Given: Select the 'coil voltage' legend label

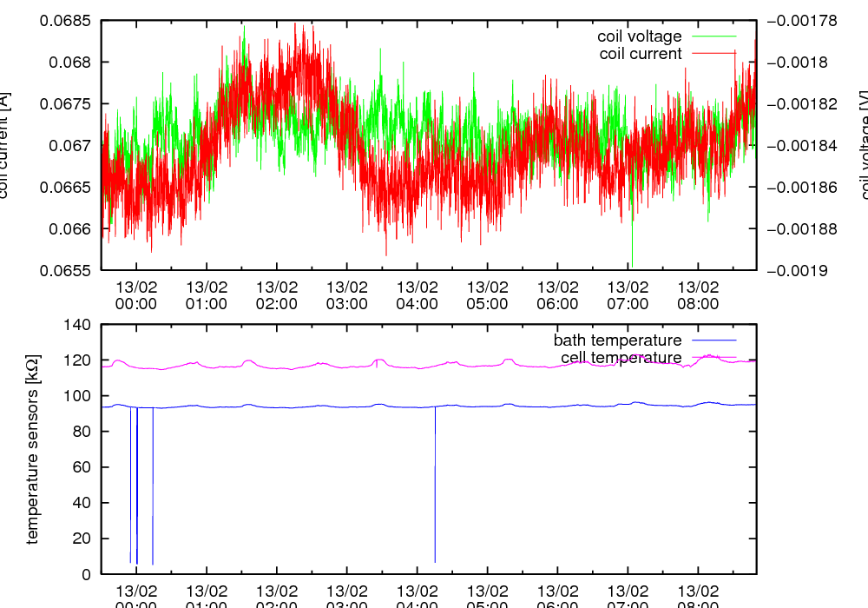Looking at the screenshot, I should coord(639,36).
